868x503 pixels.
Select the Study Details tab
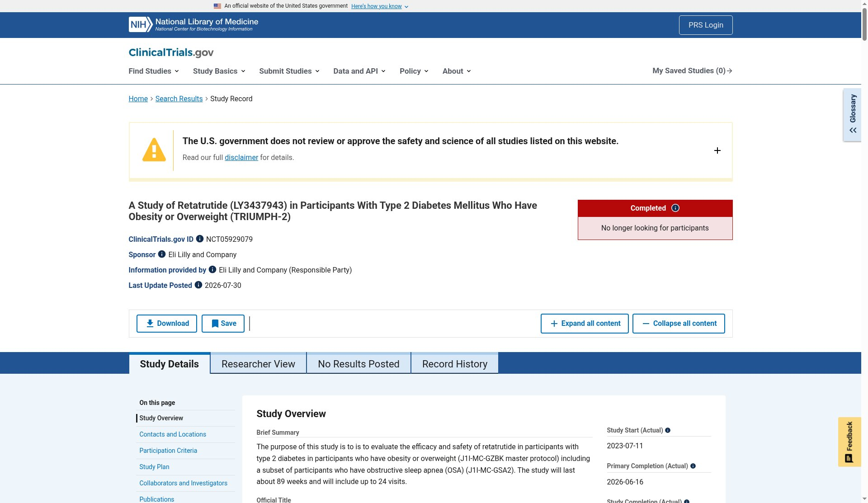(170, 364)
